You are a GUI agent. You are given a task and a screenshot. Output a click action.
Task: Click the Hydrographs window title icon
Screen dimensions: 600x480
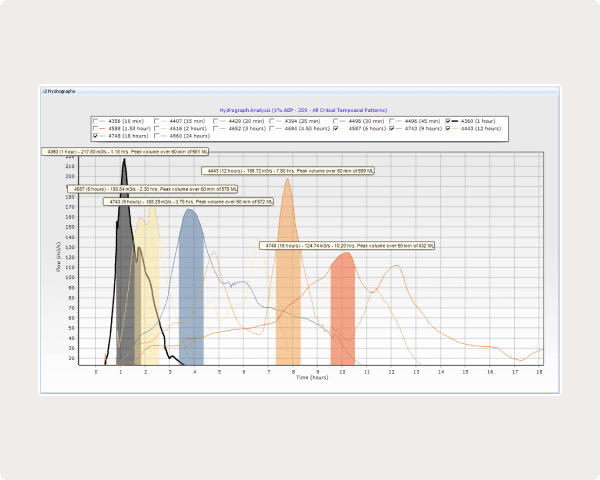[x=44, y=91]
